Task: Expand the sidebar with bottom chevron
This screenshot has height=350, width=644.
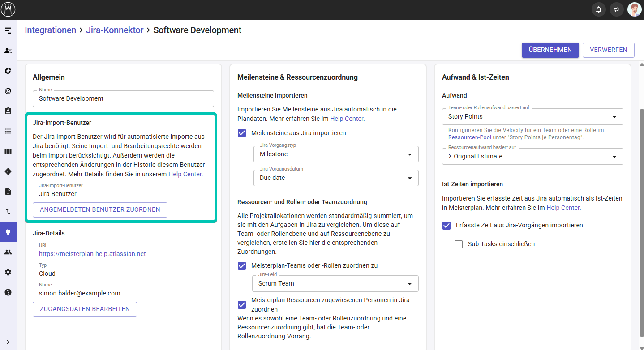Action: [8, 342]
